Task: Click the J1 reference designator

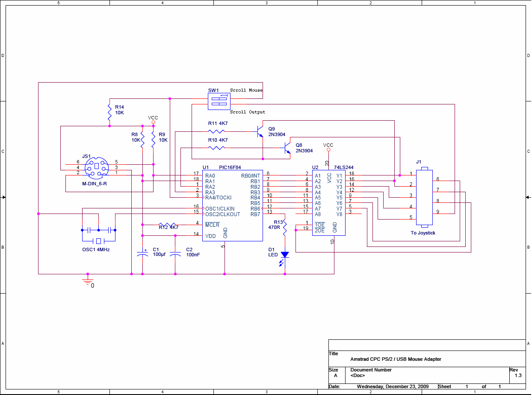Action: coord(419,162)
